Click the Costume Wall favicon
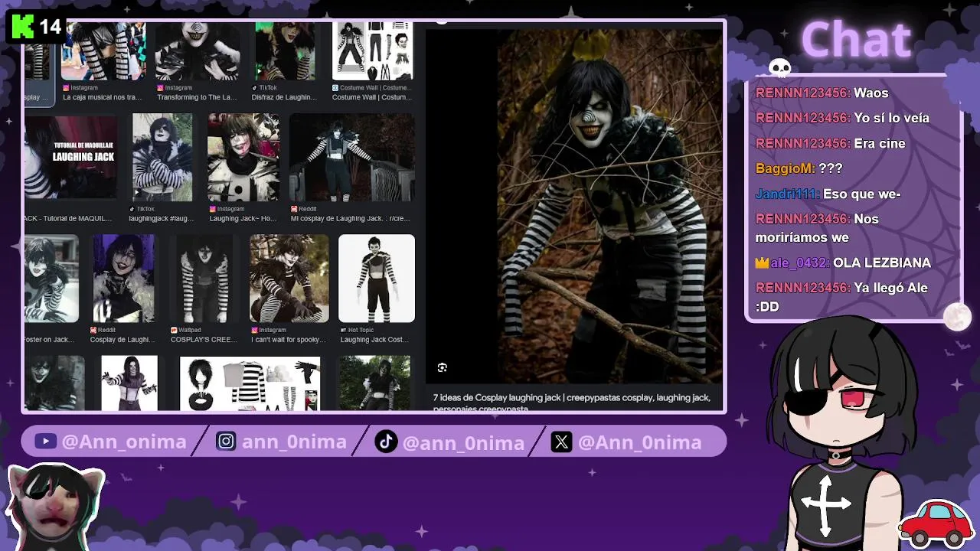 point(335,88)
